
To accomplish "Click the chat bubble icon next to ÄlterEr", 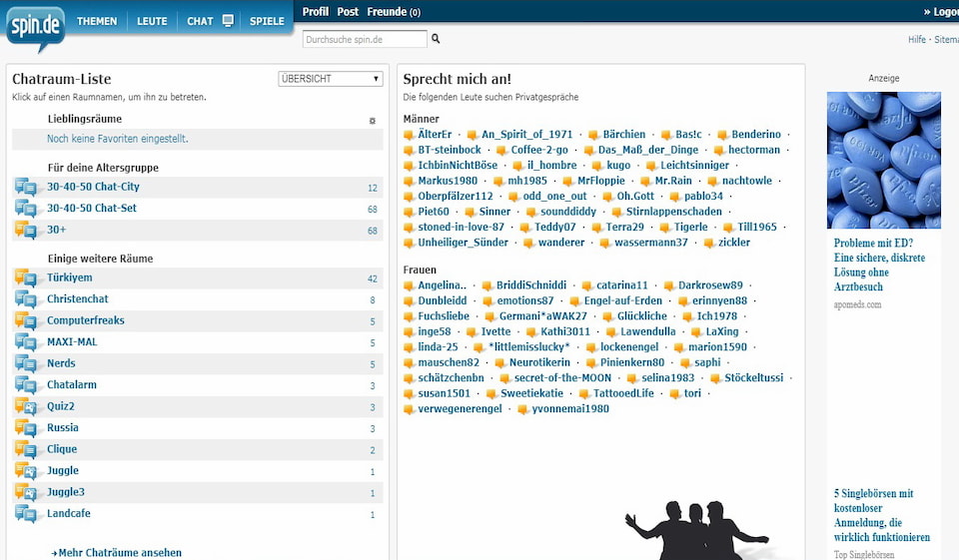I will click(409, 135).
